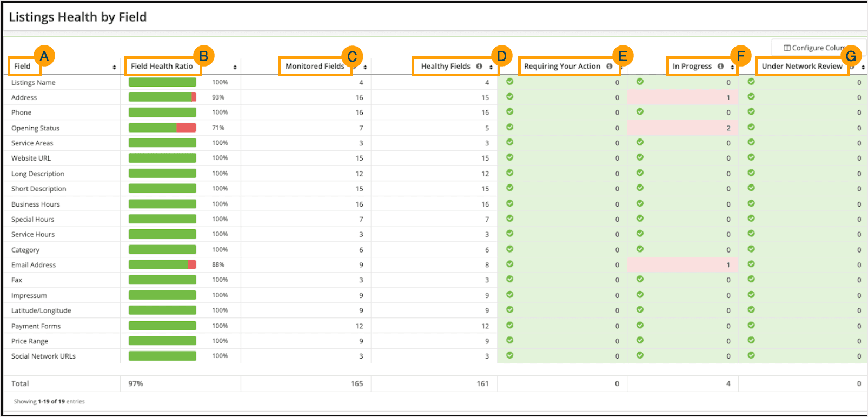Viewport: 868px width, 417px height.
Task: Select the Opening Status row label
Action: pos(36,128)
